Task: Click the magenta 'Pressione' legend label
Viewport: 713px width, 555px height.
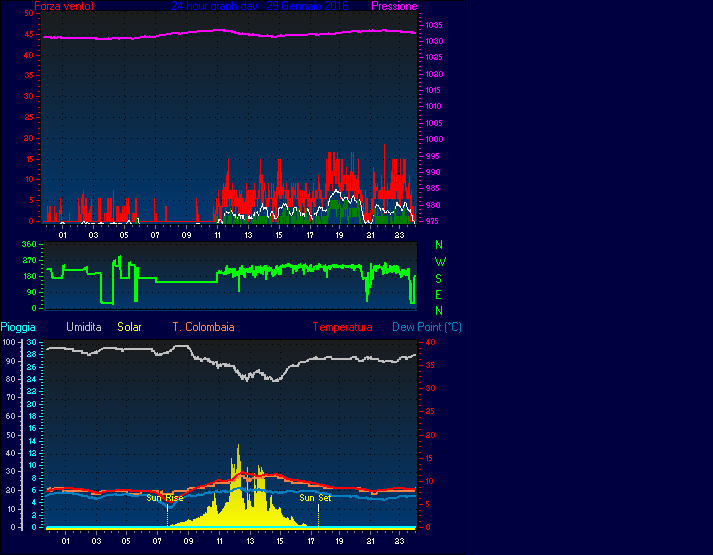Action: (x=394, y=6)
